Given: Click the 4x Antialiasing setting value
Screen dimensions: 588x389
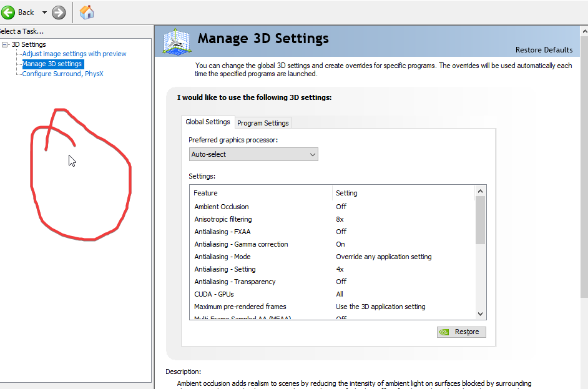Looking at the screenshot, I should [x=340, y=269].
